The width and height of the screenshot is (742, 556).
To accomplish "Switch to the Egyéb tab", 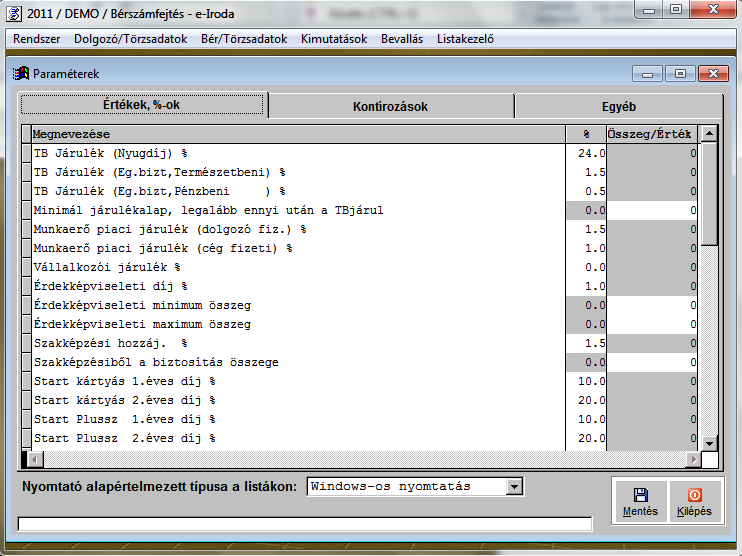I will coord(619,106).
